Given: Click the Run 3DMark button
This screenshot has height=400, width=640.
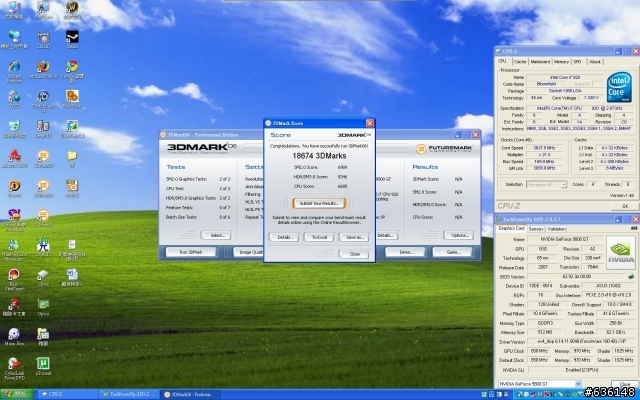Looking at the screenshot, I should (191, 252).
